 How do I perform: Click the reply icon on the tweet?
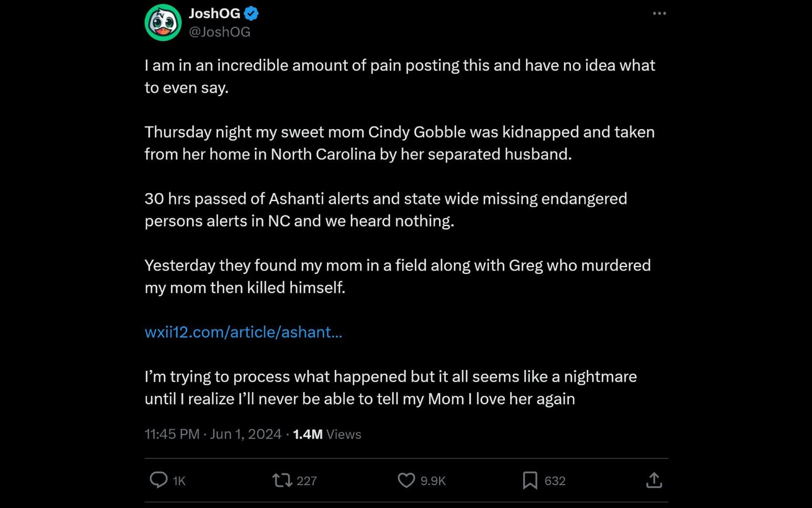pos(158,480)
